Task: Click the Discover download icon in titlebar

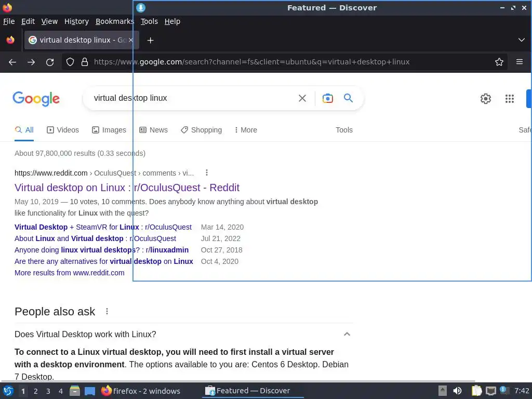Action: click(141, 7)
